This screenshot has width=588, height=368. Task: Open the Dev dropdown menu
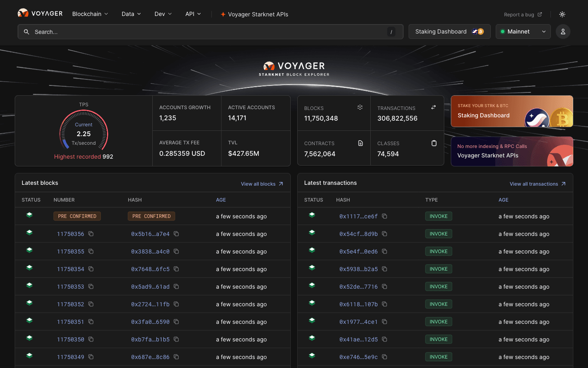(163, 14)
